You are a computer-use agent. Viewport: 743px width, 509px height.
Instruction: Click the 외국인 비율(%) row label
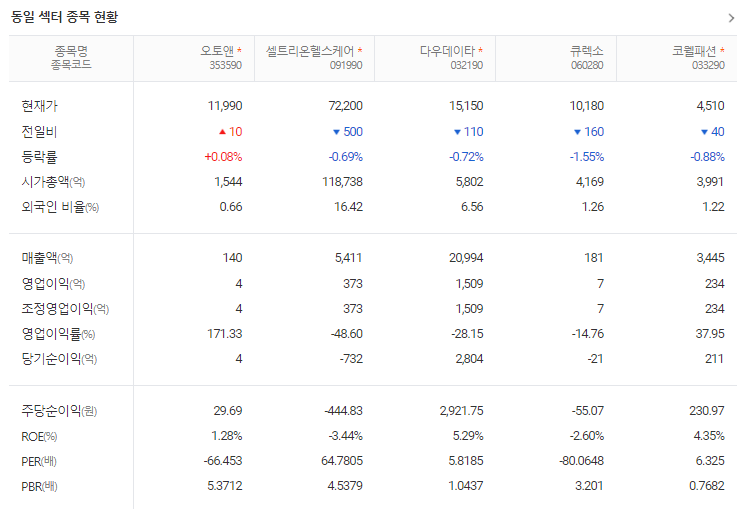(60, 207)
